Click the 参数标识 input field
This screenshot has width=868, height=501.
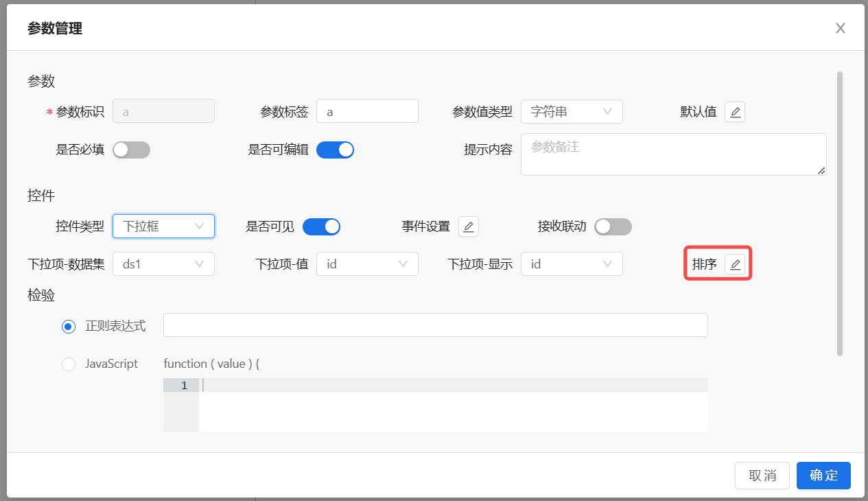[163, 111]
